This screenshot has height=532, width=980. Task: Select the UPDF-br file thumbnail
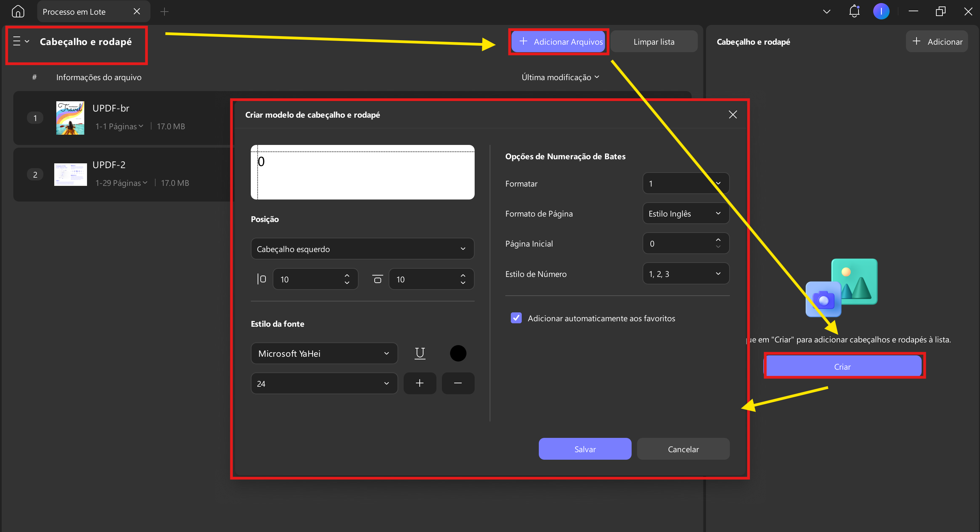70,118
